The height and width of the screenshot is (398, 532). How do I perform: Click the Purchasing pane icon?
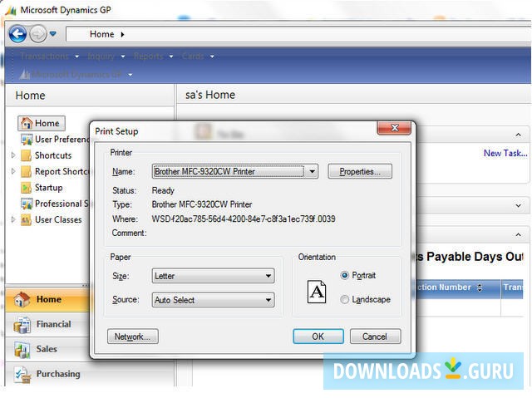(x=22, y=375)
